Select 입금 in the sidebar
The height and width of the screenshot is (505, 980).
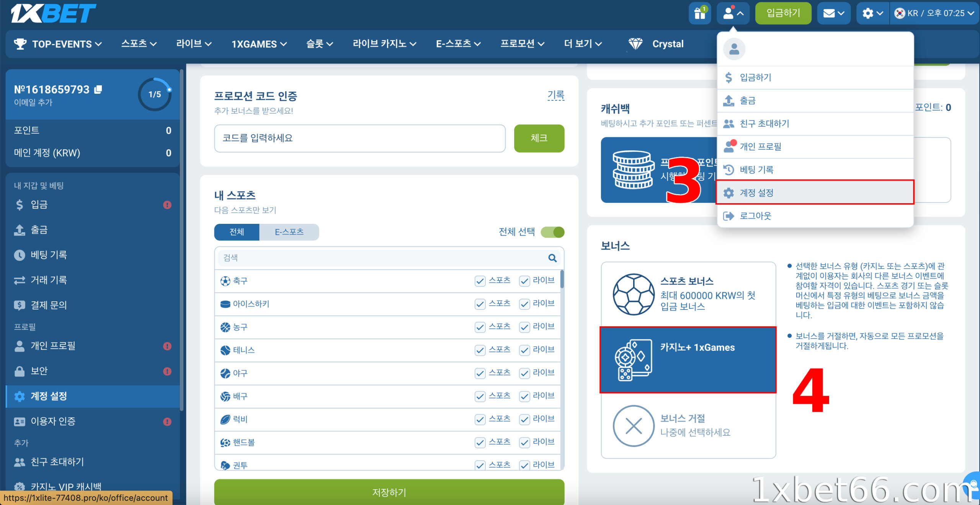[x=39, y=204]
